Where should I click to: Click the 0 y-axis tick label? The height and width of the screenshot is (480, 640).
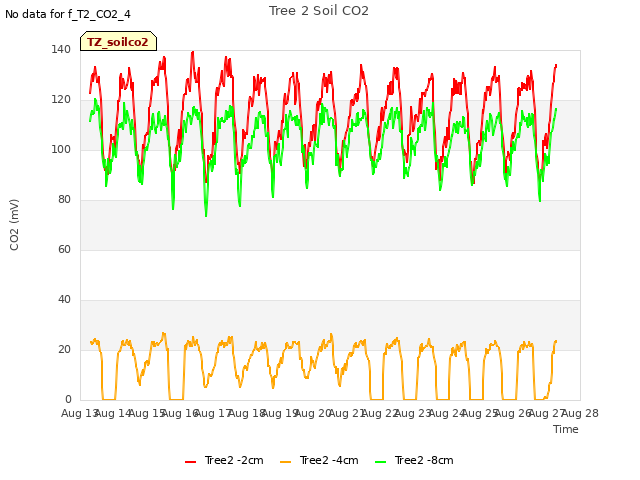tap(68, 399)
